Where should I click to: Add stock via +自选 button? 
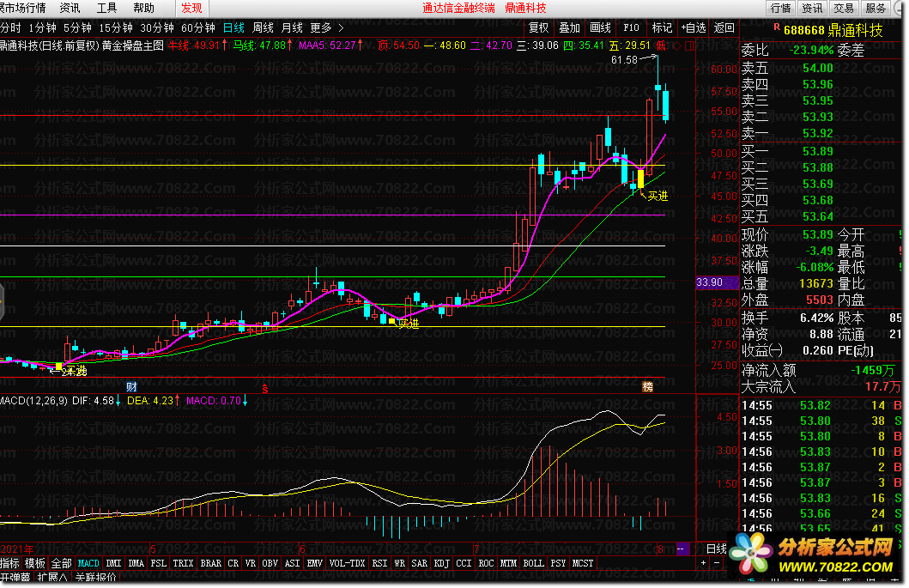[693, 27]
